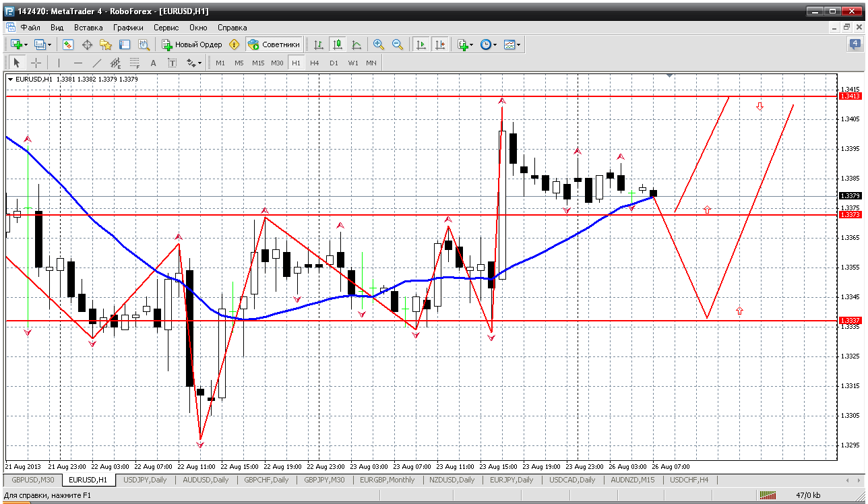Toggle chart shift from right edge
The height and width of the screenshot is (504, 868).
point(440,44)
